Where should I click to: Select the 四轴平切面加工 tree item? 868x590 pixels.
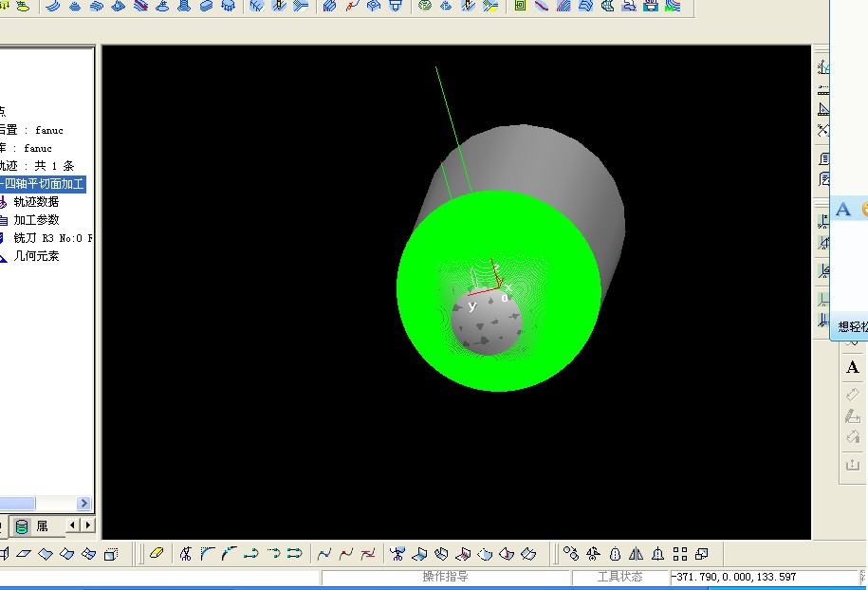44,184
